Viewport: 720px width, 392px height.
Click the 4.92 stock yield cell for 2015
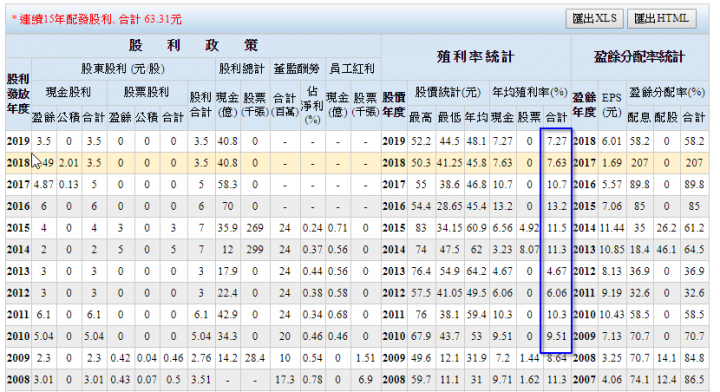click(529, 228)
